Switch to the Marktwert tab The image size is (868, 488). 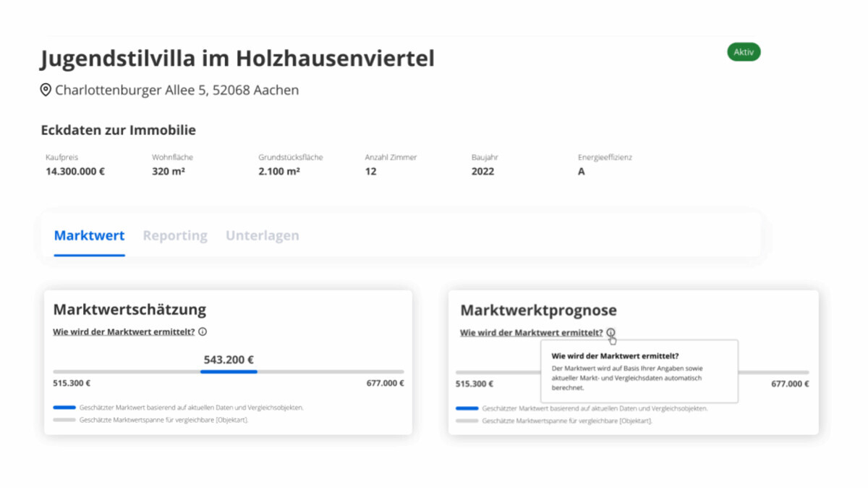[89, 235]
